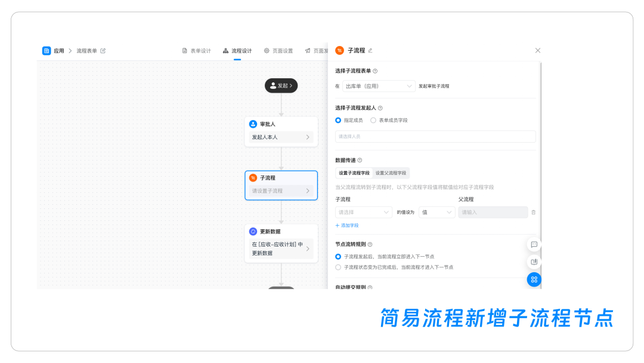Switch to 设置子流程字段 tab
The width and height of the screenshot is (644, 363).
click(x=354, y=173)
